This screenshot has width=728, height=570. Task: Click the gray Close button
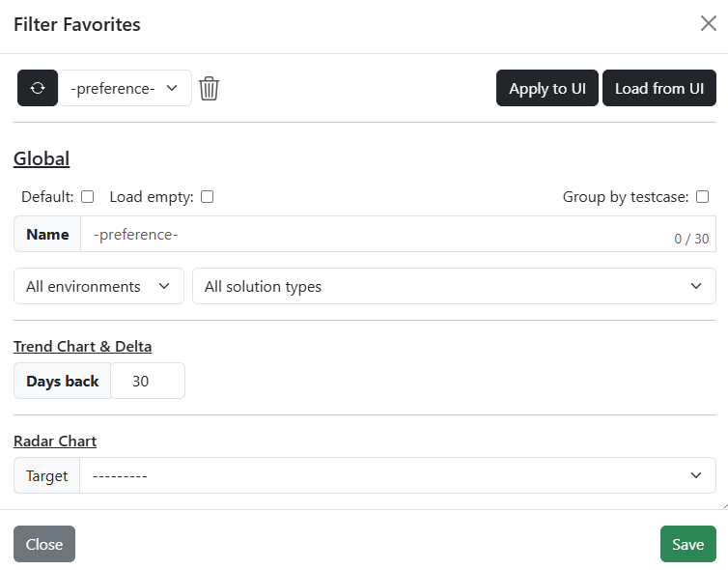[44, 544]
